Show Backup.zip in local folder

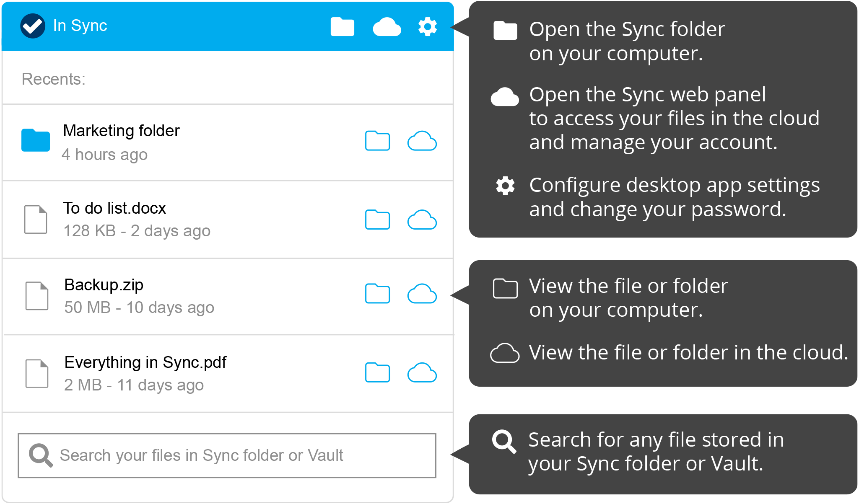coord(377,293)
